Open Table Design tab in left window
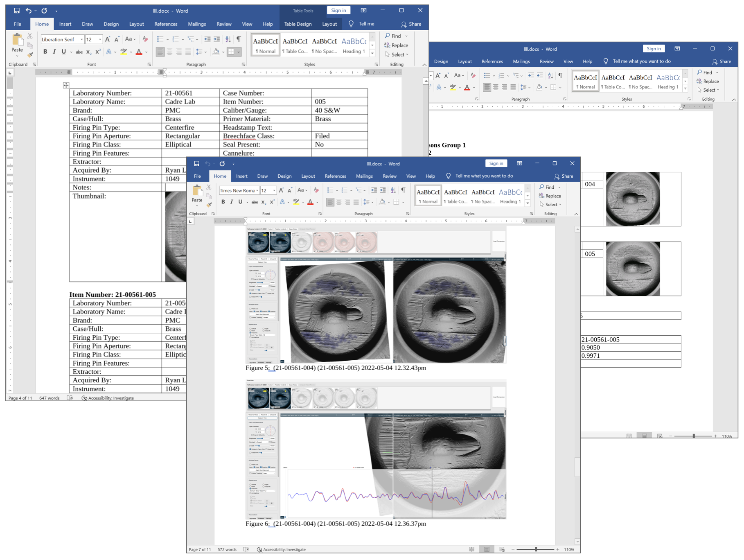This screenshot has width=744, height=560. 298,24
